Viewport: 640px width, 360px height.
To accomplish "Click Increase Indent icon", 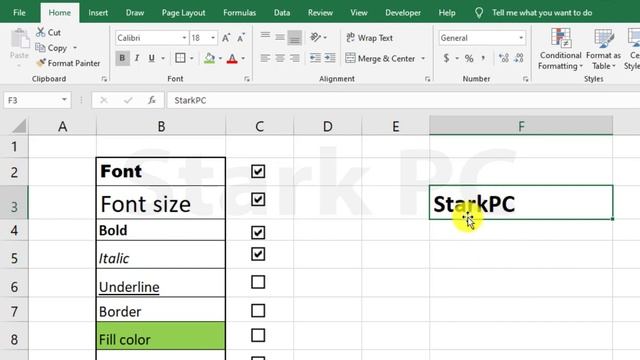I will [x=330, y=58].
